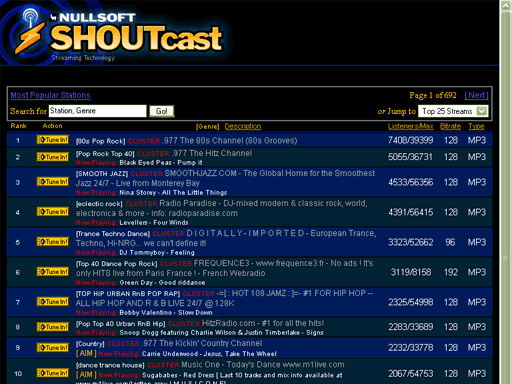Tune in to .977 Kickin' Country Channel
512x384 pixels.
[x=53, y=348]
